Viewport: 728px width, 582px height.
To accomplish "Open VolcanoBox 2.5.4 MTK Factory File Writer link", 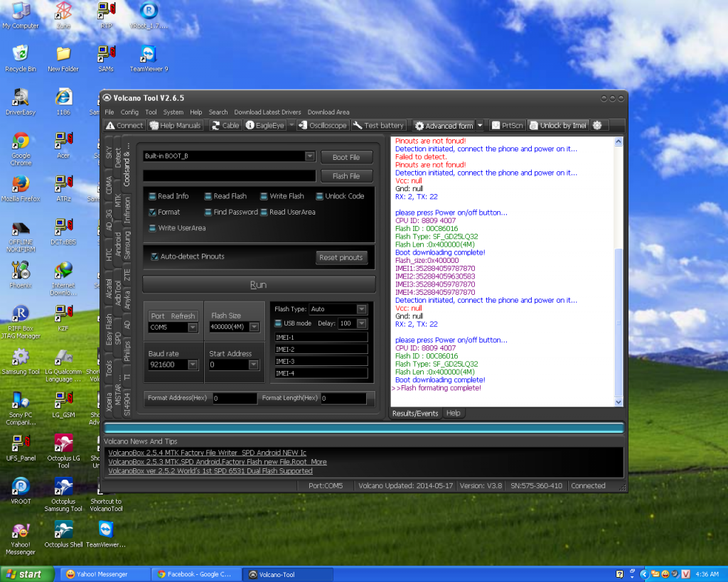I will [207, 453].
